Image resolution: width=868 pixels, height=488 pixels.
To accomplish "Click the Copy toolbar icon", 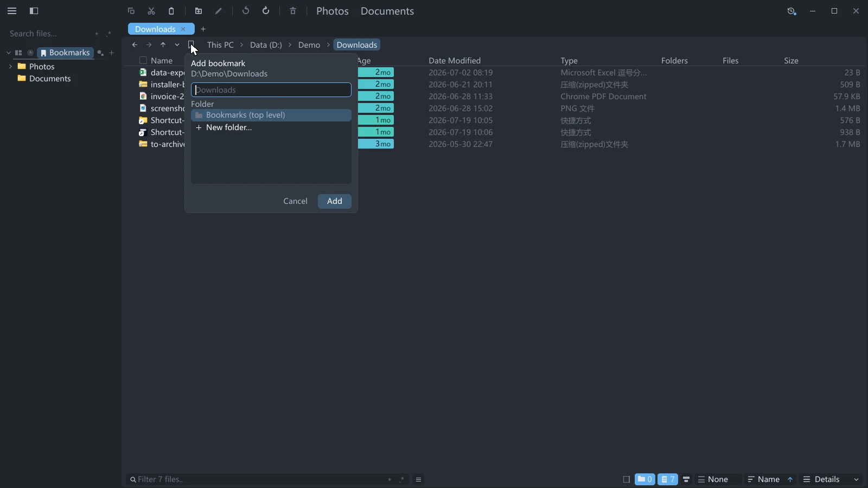I will [131, 11].
